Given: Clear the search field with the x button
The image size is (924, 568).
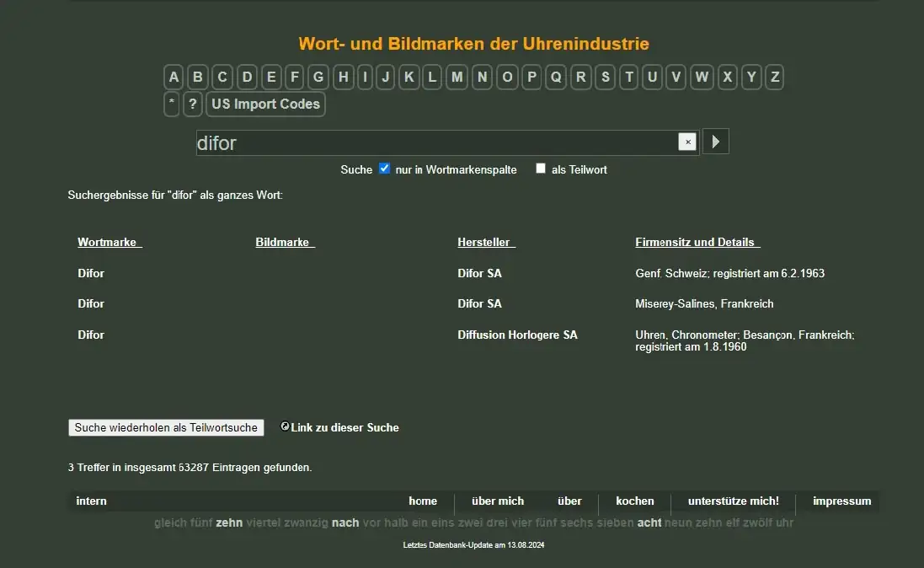Looking at the screenshot, I should tap(687, 142).
